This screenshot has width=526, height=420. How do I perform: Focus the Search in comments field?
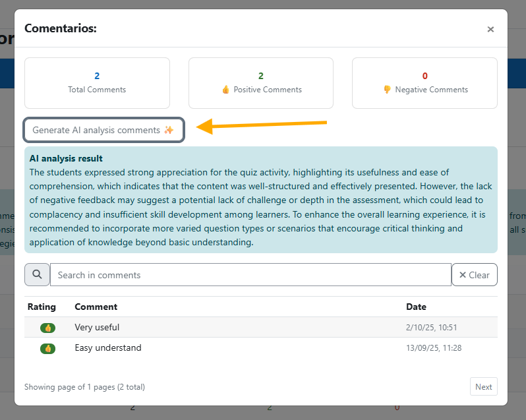click(x=250, y=275)
